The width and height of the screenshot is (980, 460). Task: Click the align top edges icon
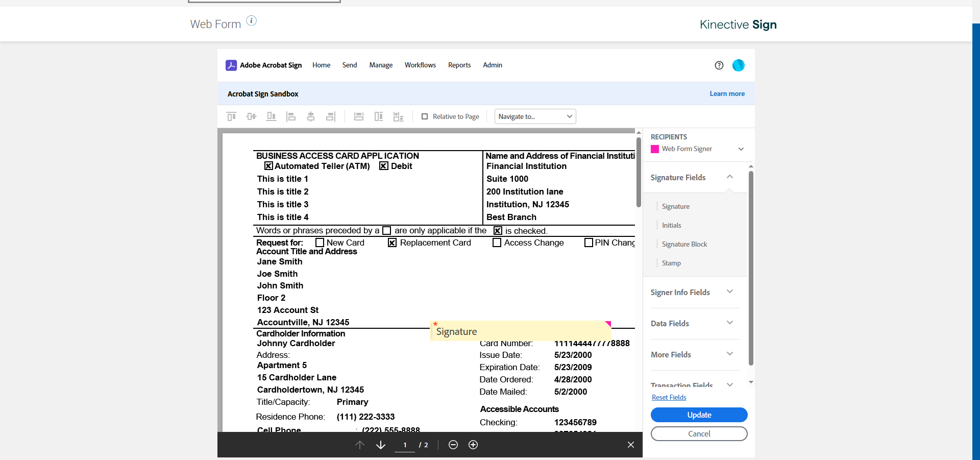231,116
